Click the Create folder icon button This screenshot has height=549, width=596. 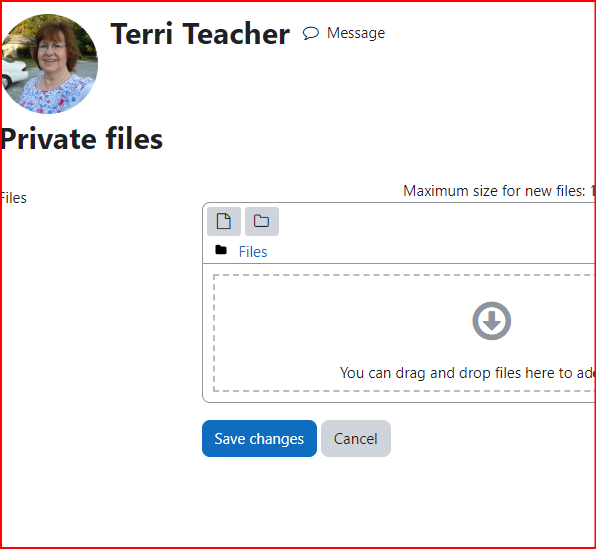262,221
